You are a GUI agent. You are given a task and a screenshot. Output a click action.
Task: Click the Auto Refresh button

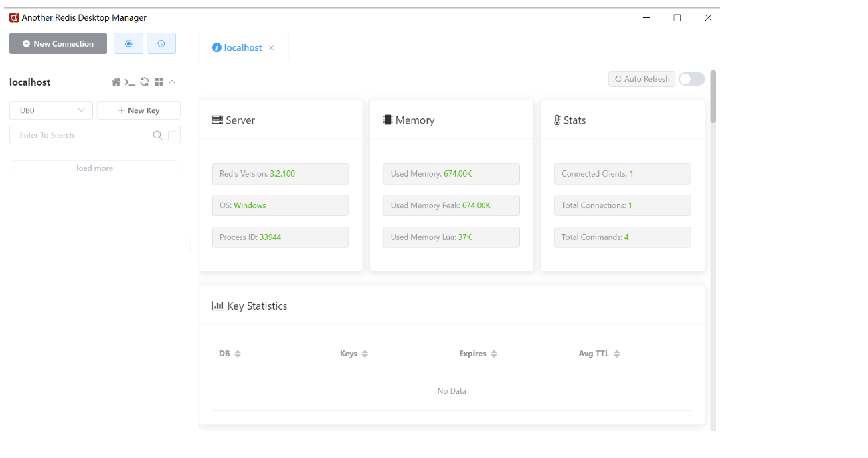tap(642, 79)
